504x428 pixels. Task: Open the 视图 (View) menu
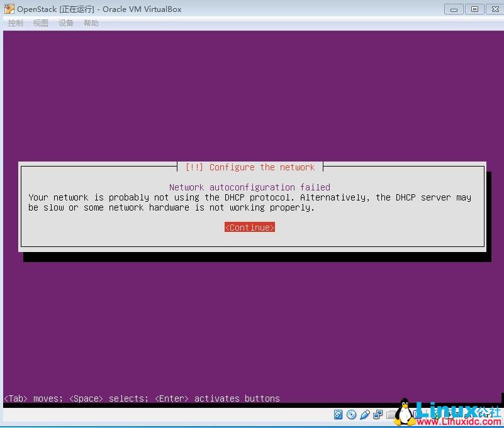tap(40, 23)
